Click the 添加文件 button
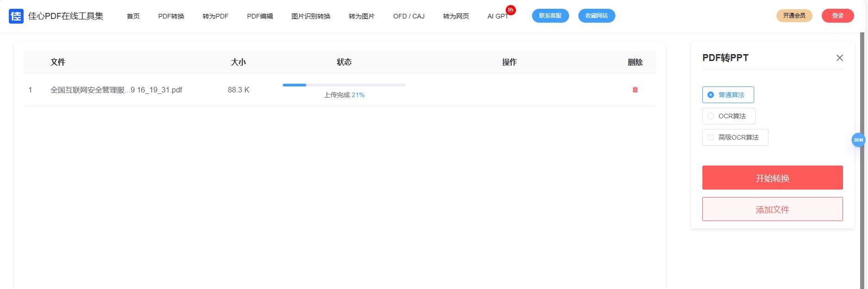Screen dimensions: 868x289 point(773,209)
